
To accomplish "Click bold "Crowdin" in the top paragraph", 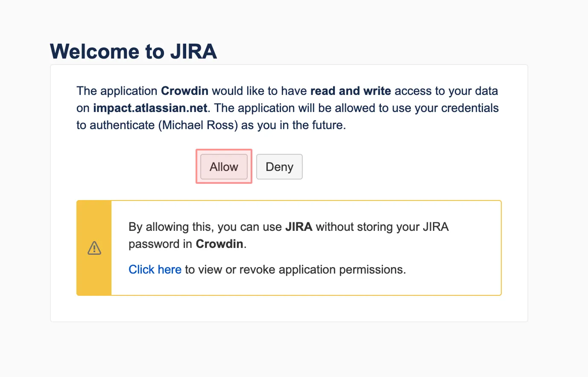I will pos(184,91).
